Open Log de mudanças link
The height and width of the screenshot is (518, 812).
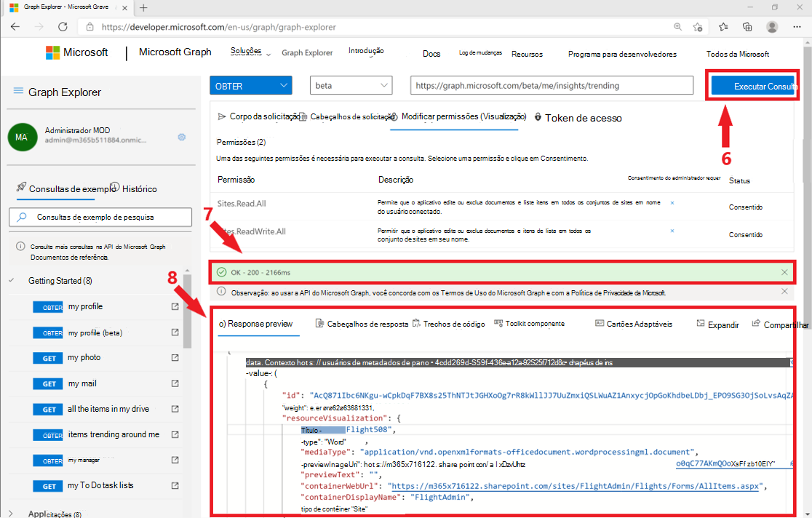[x=480, y=53]
